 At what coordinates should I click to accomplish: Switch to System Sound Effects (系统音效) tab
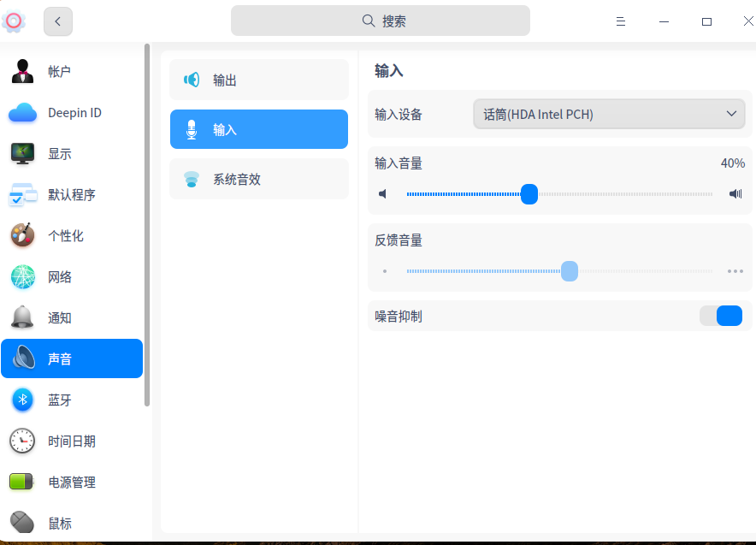[x=259, y=179]
